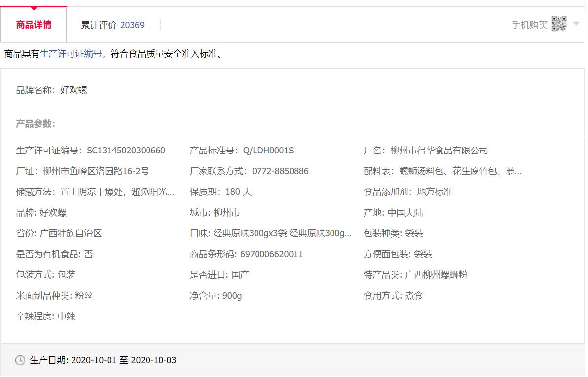This screenshot has width=588, height=377.
Task: Switch to the 累计评价 tab
Action: 112,25
